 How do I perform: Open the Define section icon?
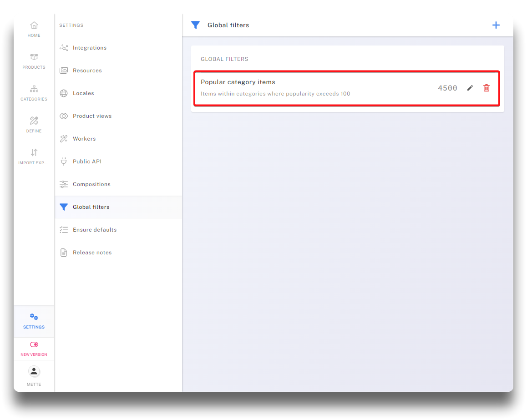[x=34, y=125]
